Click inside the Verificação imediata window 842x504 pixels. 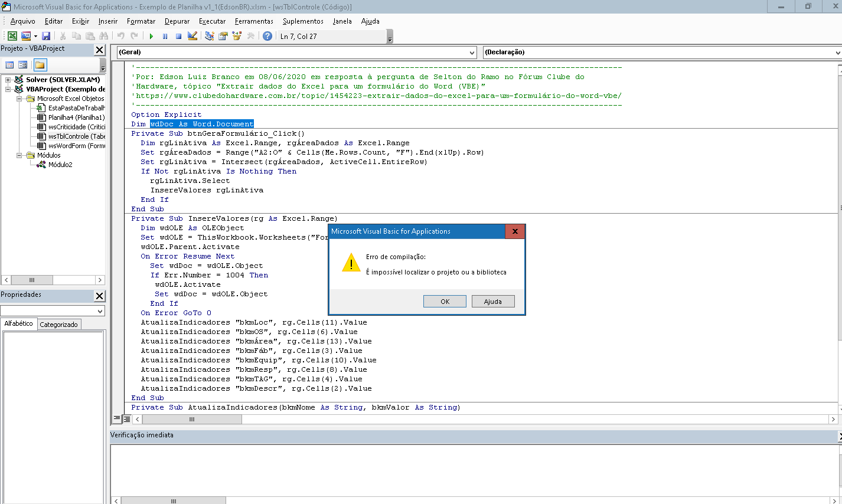point(475,470)
